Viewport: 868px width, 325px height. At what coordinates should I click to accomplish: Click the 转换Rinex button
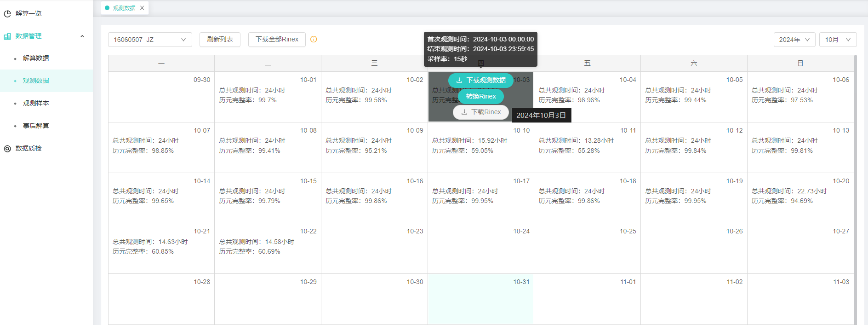pyautogui.click(x=480, y=97)
